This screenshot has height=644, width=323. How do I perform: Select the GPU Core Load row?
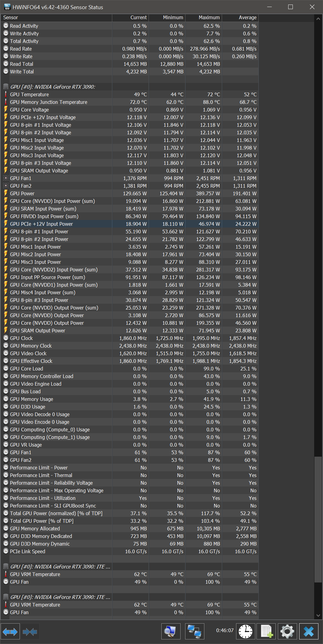(130, 369)
